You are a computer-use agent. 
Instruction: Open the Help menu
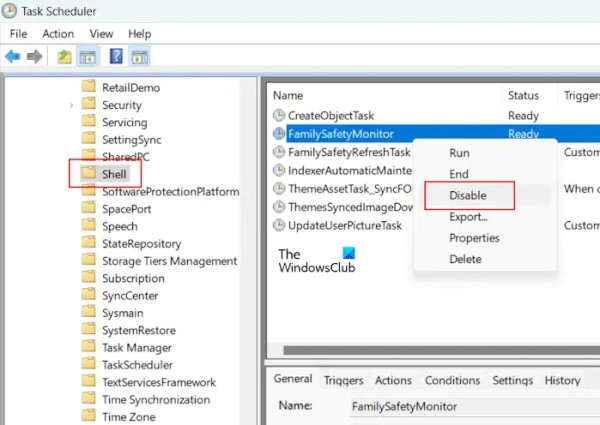(140, 34)
